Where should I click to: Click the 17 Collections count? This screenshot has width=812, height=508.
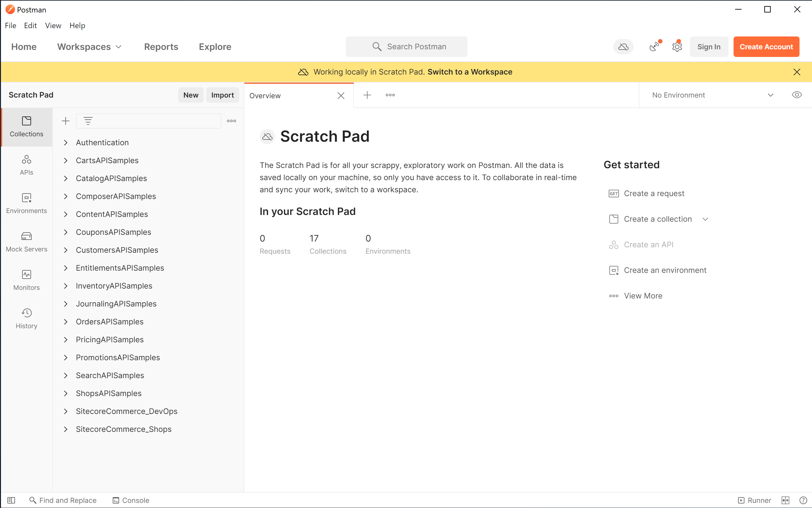[x=328, y=245]
